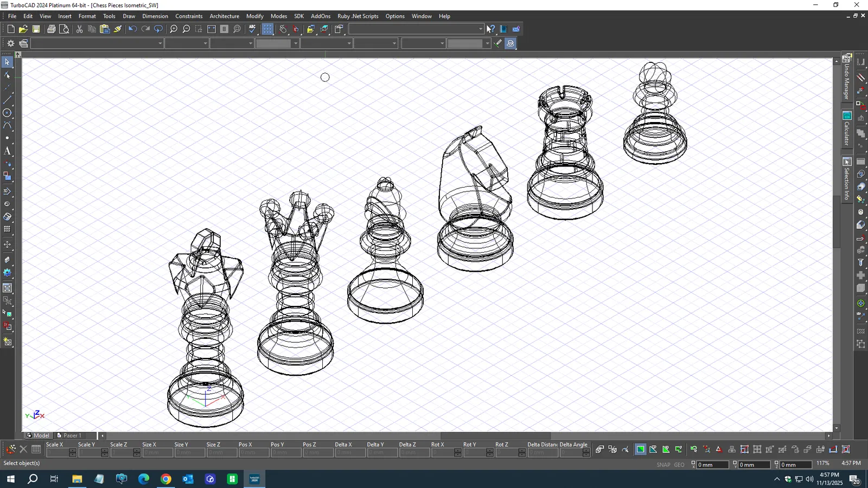The width and height of the screenshot is (868, 488).
Task: Expand the wide dropdown in top toolbar
Action: (x=480, y=29)
